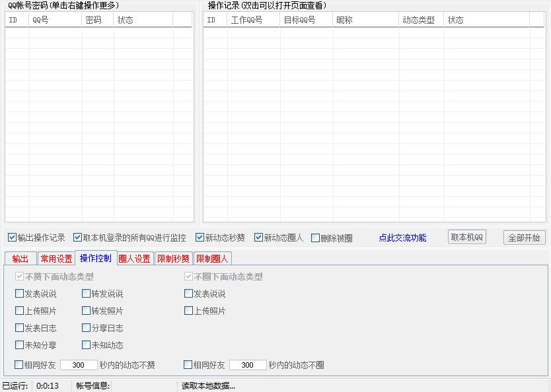Click the 动态类型 column header

pyautogui.click(x=422, y=20)
